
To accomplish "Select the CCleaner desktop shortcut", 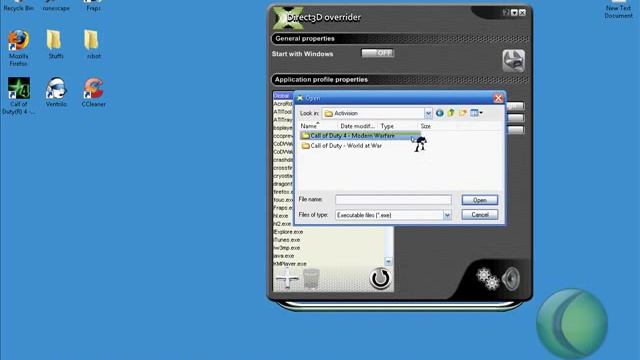I will tap(93, 92).
